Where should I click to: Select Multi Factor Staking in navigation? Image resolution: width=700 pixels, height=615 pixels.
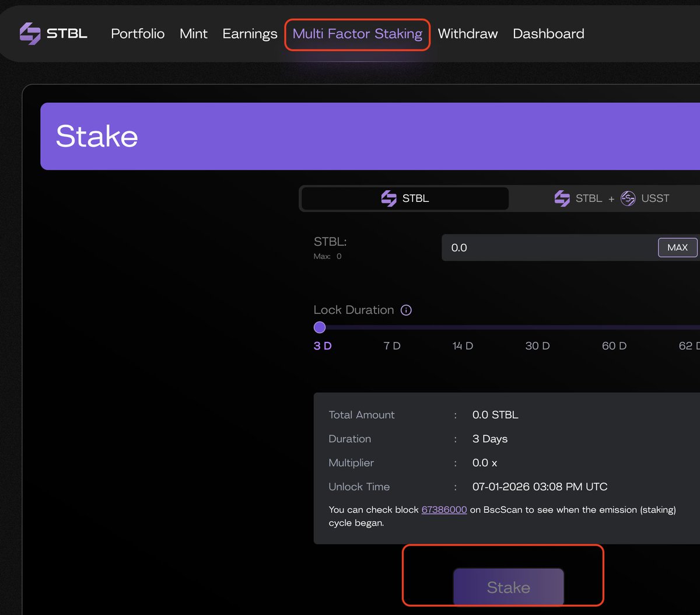(357, 34)
